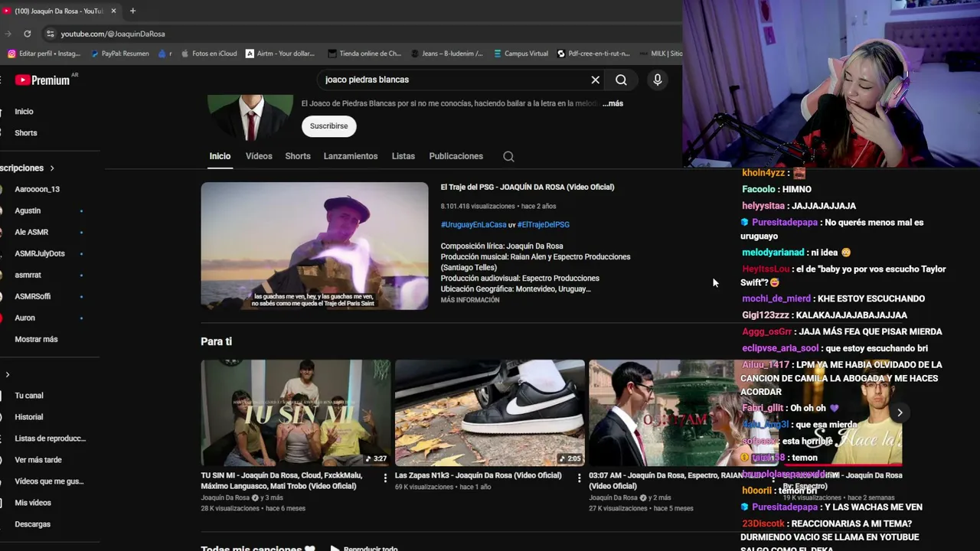Viewport: 980px width, 551px height.
Task: Open Mis videos in the sidebar
Action: (33, 503)
